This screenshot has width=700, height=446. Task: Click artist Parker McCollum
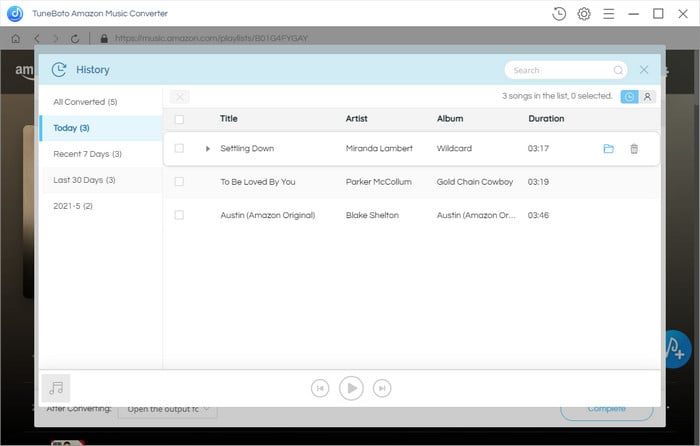[x=379, y=182]
